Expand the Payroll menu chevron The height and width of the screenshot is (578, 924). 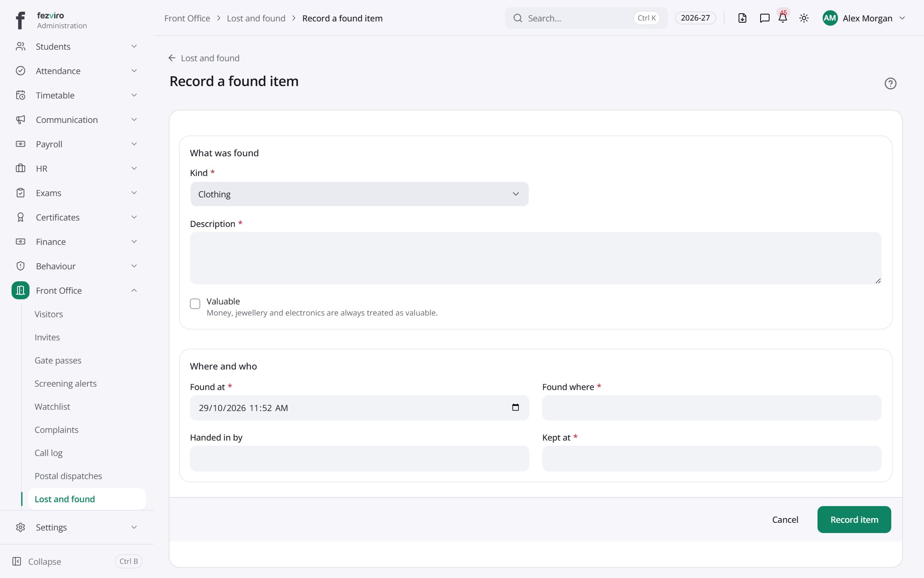[x=134, y=144]
